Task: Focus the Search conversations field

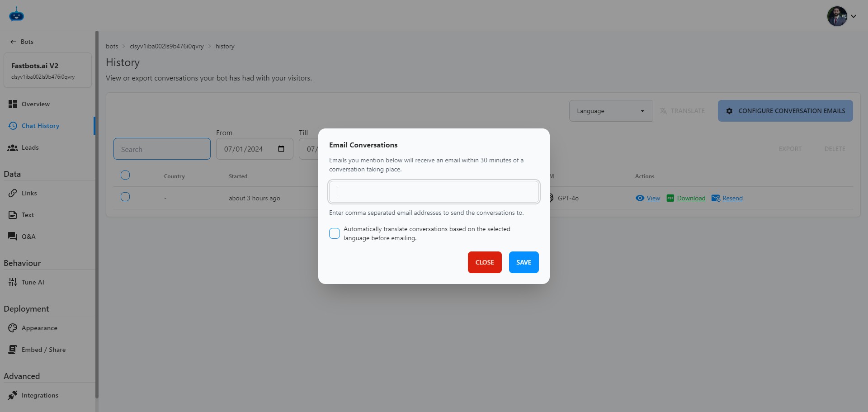Action: (162, 149)
